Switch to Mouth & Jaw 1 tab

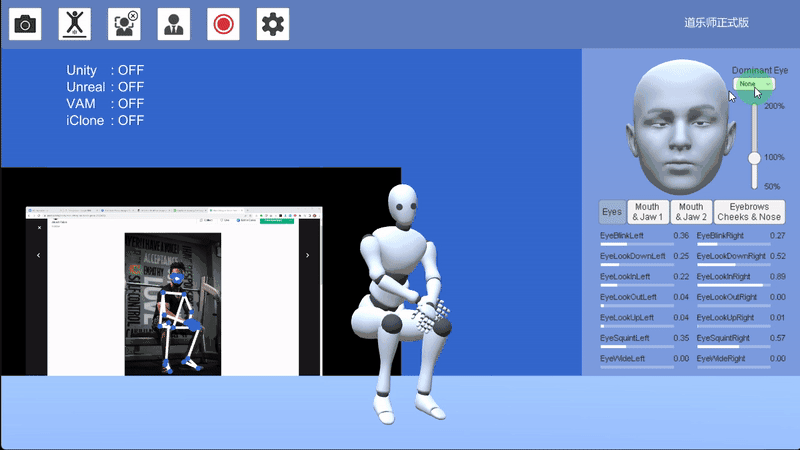pyautogui.click(x=648, y=212)
